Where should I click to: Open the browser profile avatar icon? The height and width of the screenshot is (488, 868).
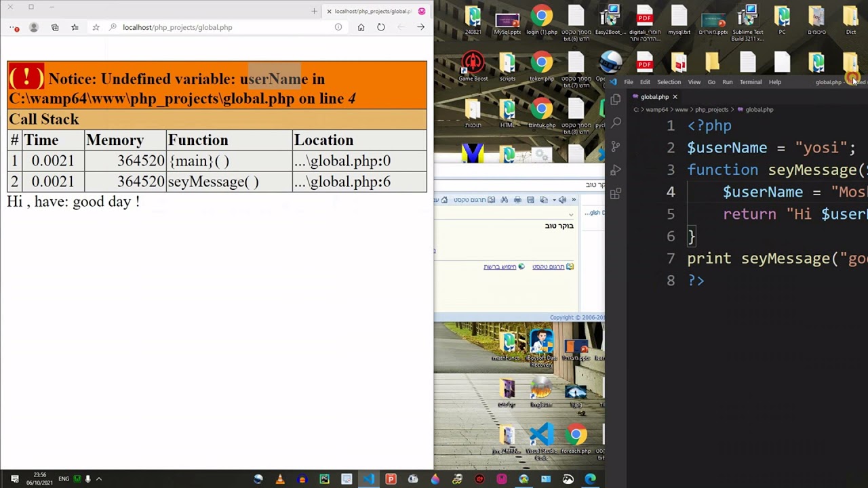pos(34,27)
